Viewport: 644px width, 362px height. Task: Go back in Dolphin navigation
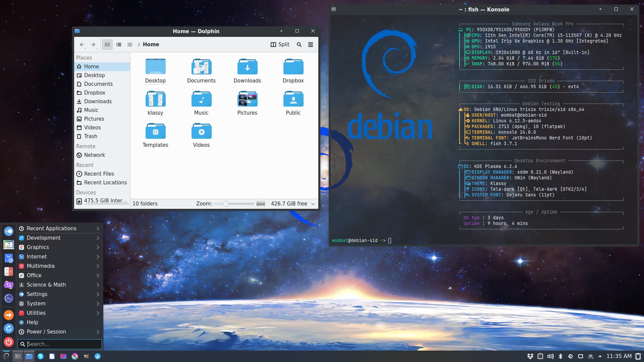coord(82,45)
